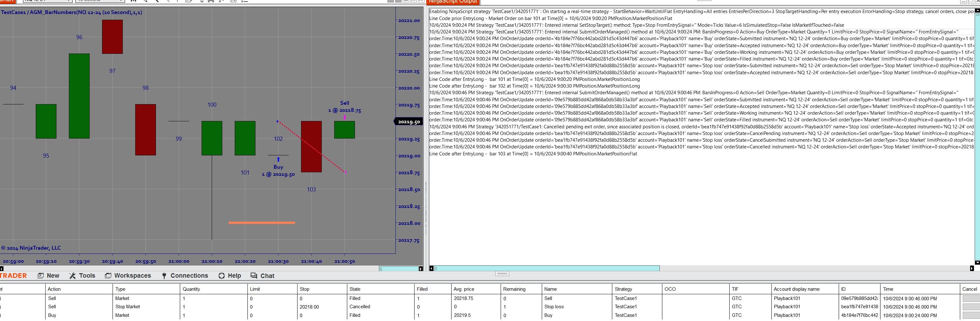
Task: Toggle the Chart Trader visibility
Action: [202, 2]
